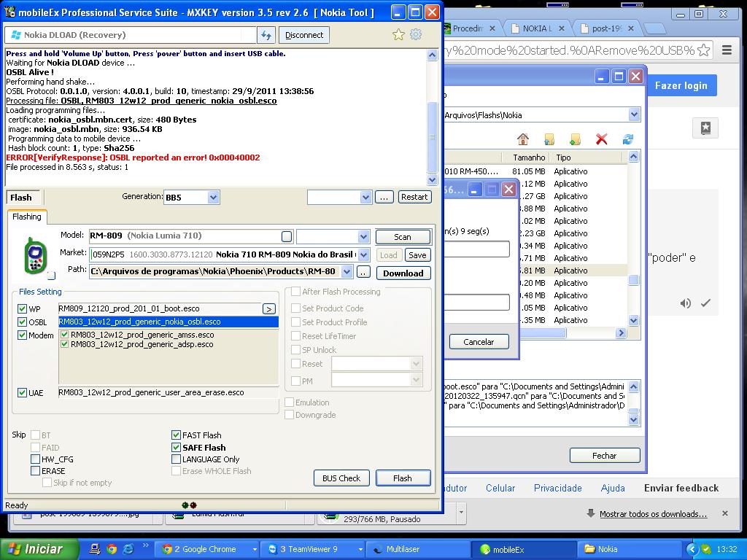Viewport: 747px width, 560px height.
Task: Click the bookmark star button in Chrome page
Action: click(705, 128)
